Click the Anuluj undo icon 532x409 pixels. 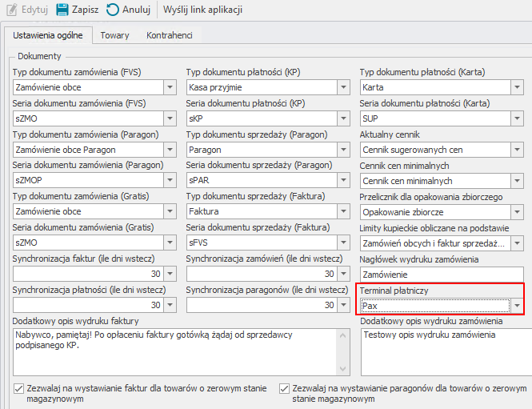coord(114,10)
